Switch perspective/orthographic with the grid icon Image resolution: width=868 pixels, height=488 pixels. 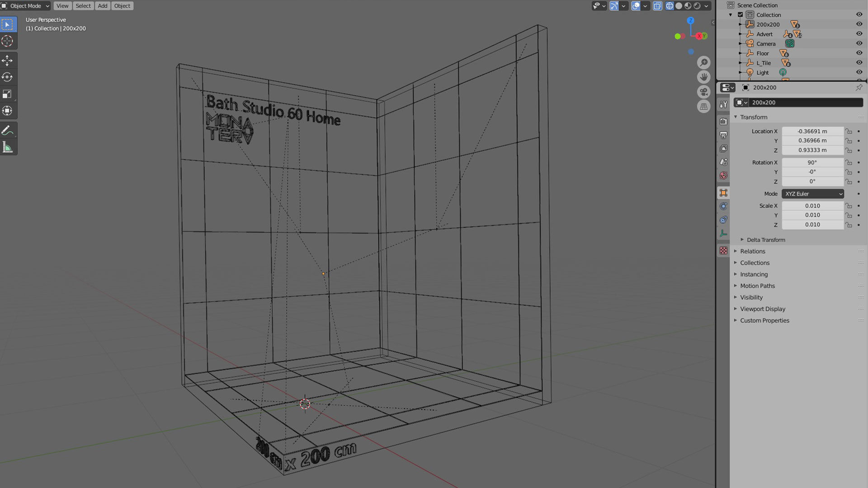pos(703,107)
